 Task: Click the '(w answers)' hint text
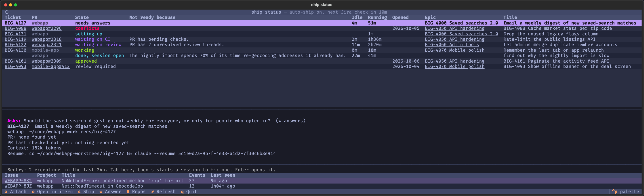[x=291, y=121]
